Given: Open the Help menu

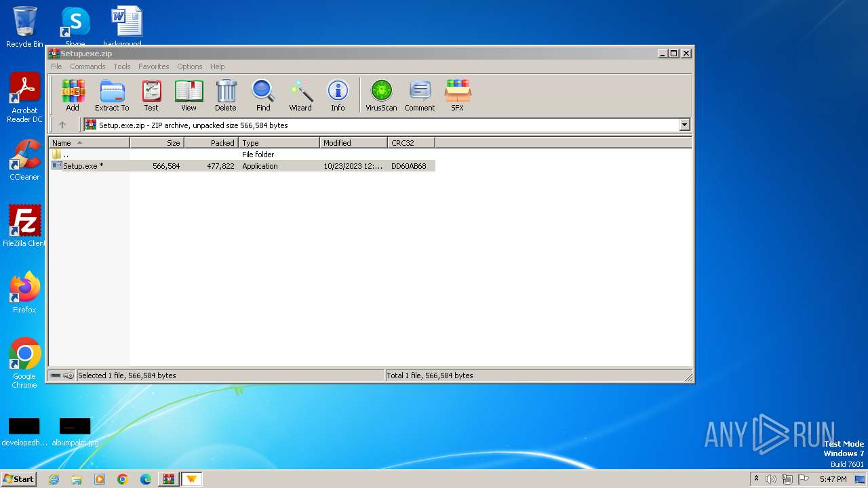Looking at the screenshot, I should click(217, 66).
